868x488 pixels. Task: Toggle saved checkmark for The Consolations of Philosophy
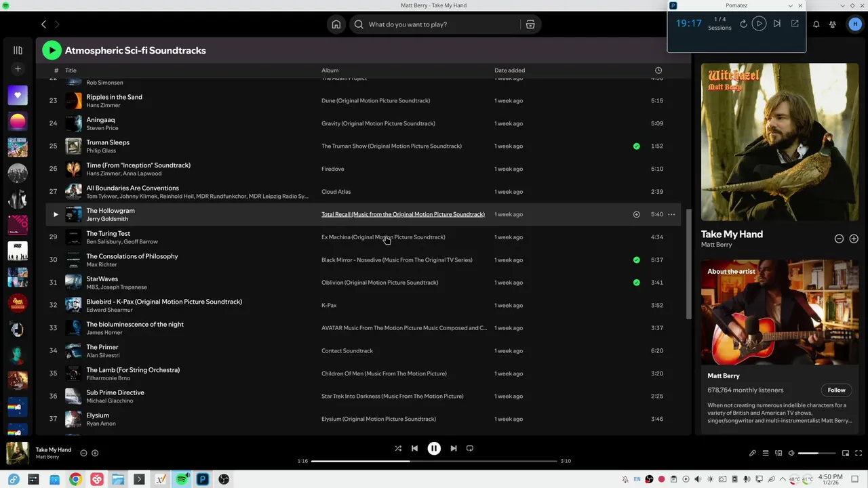coord(636,260)
